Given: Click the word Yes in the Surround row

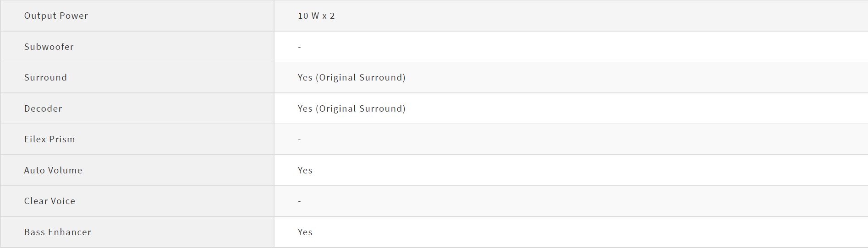Looking at the screenshot, I should (305, 77).
